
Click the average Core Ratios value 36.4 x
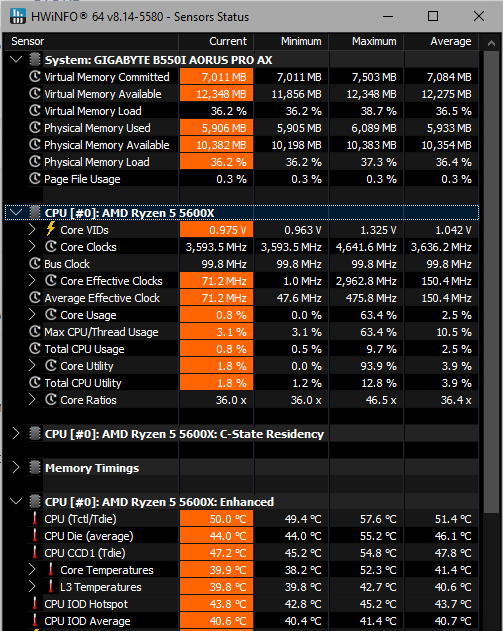coord(456,400)
